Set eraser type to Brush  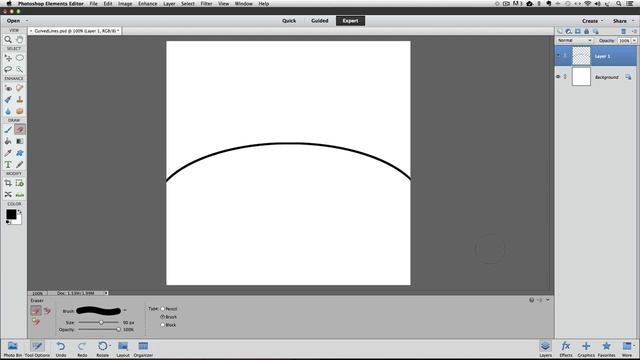point(162,317)
